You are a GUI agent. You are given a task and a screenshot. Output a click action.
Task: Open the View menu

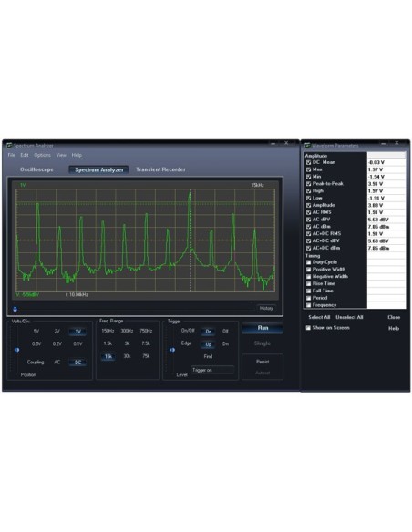[61, 155]
